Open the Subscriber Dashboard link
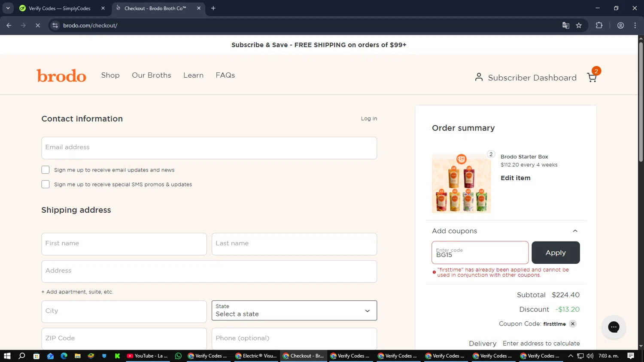Image resolution: width=644 pixels, height=362 pixels. click(x=532, y=78)
